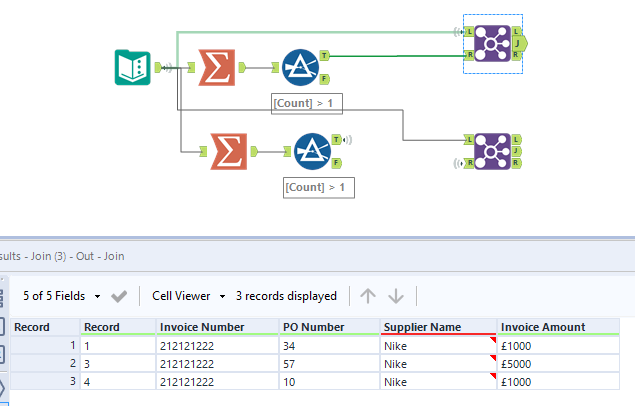635x406 pixels.
Task: Select the green Input Data book tool
Action: [133, 67]
